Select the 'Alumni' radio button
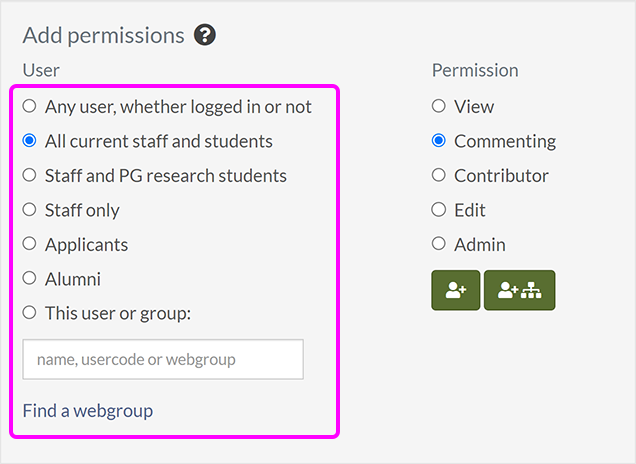The height and width of the screenshot is (464, 636). [30, 279]
